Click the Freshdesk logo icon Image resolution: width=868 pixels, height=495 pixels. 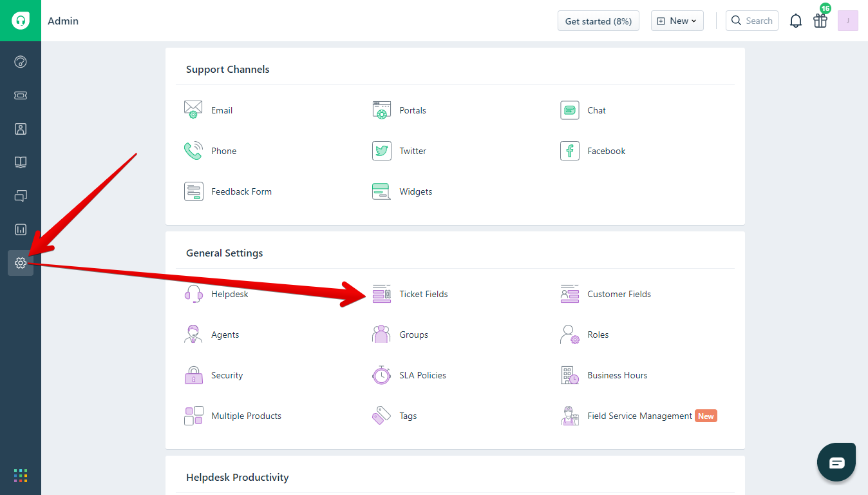(21, 21)
